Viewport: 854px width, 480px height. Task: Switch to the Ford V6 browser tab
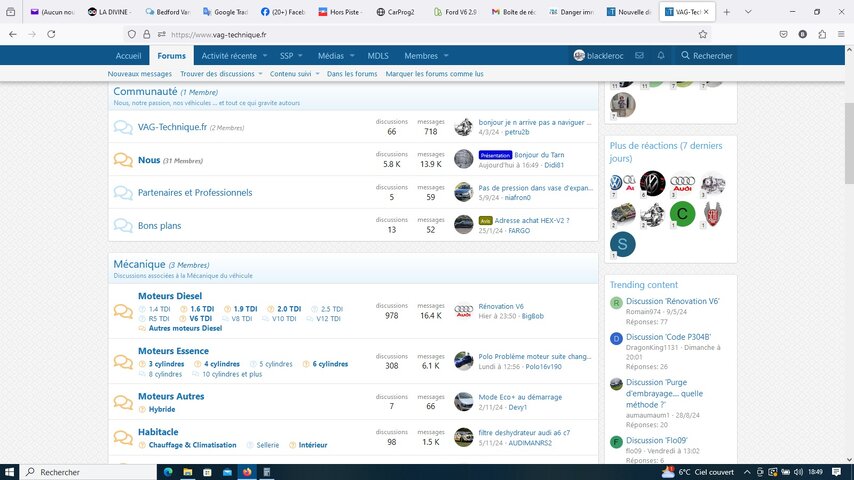click(455, 11)
